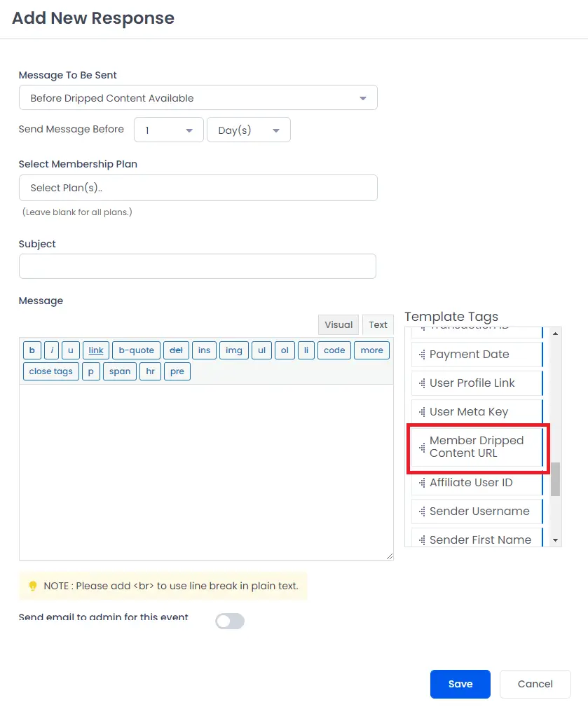Save the new response
Image resolution: width=588 pixels, height=714 pixels.
pyautogui.click(x=460, y=684)
